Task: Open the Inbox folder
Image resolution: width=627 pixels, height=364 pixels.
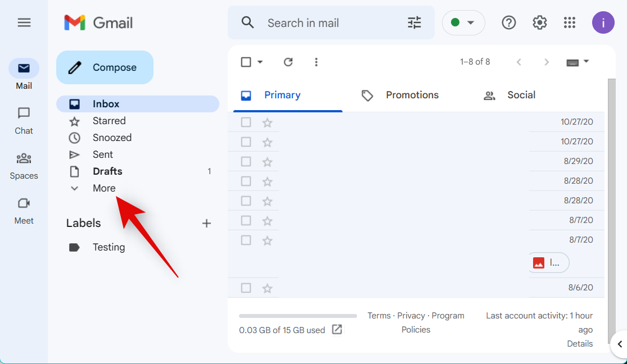Action: click(x=138, y=104)
